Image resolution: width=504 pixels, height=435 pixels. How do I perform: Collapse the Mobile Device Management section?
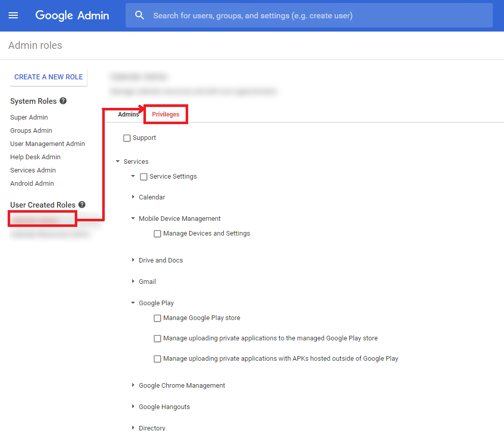point(133,218)
